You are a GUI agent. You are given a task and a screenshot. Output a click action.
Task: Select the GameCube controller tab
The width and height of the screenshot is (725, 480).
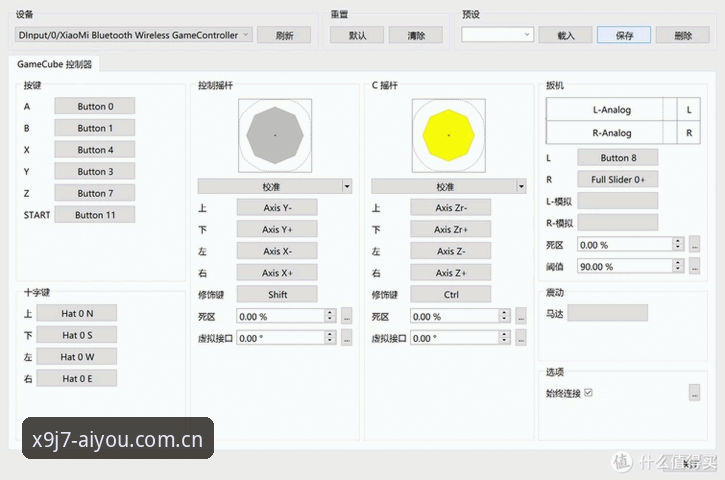[x=54, y=64]
